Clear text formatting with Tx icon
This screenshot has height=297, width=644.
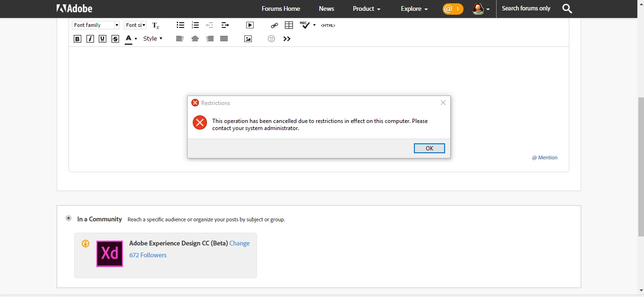[155, 26]
